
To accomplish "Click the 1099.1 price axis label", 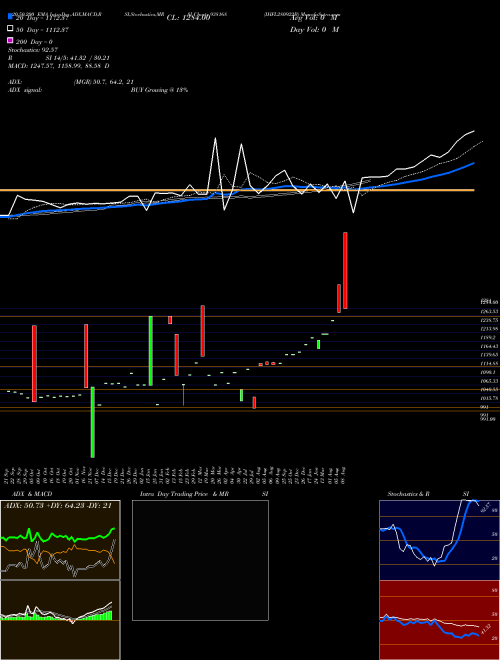I will coord(488,372).
